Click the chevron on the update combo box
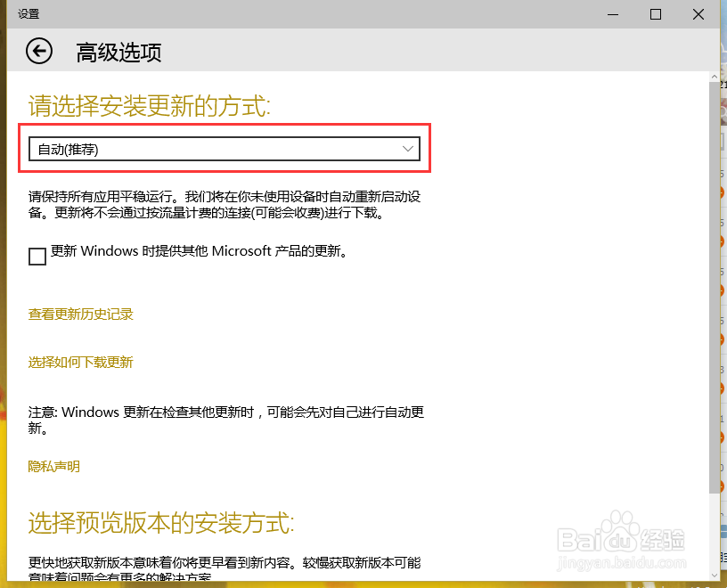727x588 pixels. [407, 149]
